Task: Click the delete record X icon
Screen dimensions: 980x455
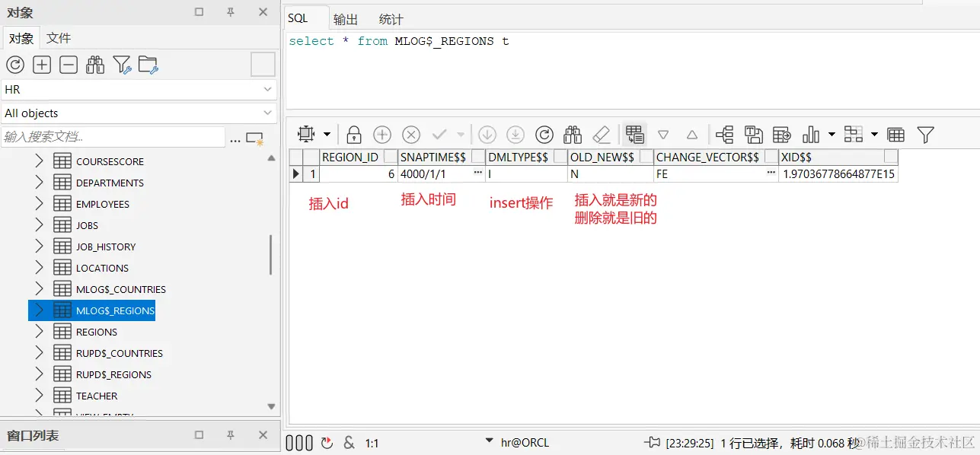Action: click(x=411, y=135)
